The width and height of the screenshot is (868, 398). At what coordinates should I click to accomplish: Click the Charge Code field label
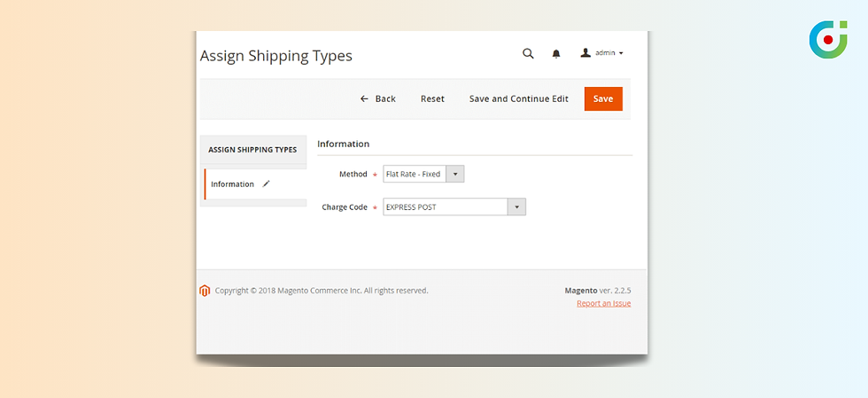[344, 207]
